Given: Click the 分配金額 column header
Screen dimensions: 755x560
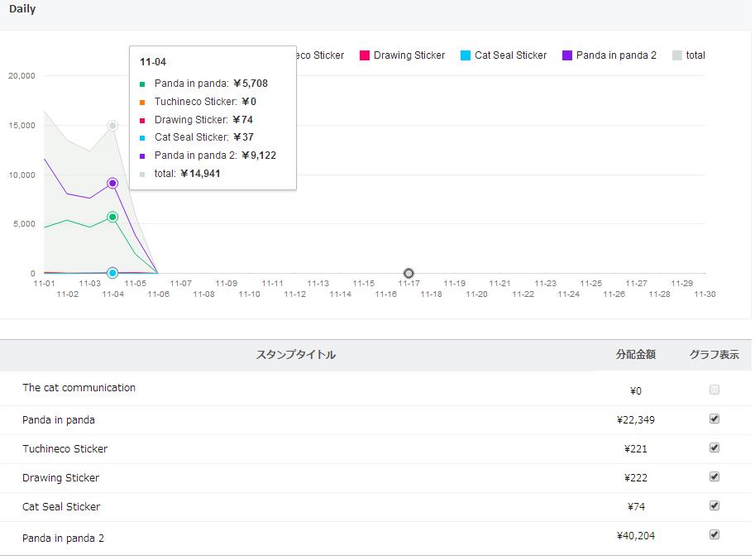Looking at the screenshot, I should (x=635, y=355).
